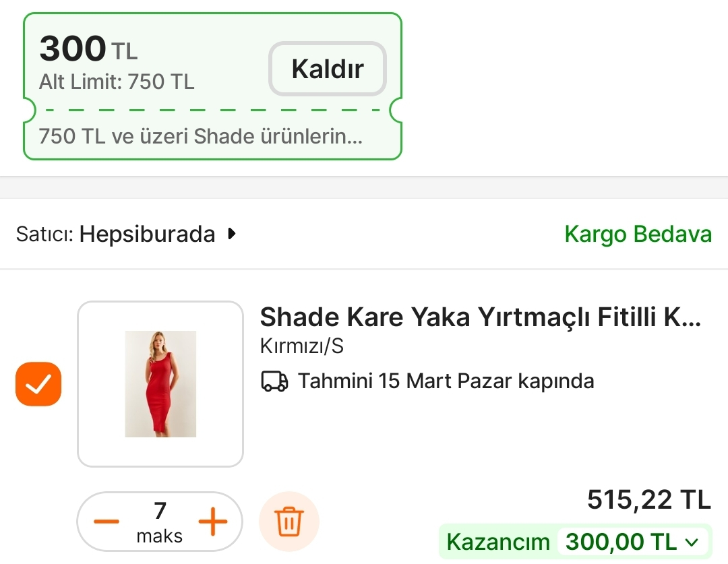Open the red dress product thumbnail
The width and height of the screenshot is (728, 564).
(160, 383)
